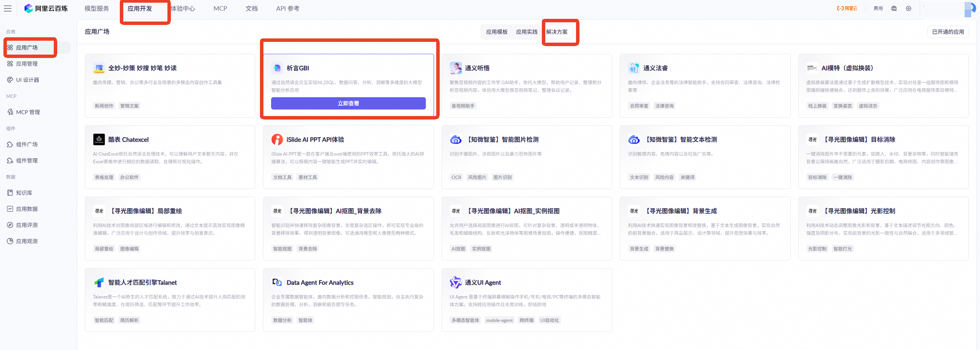Viewport: 980px width, 350px height.
Task: Select the 应用开发 top tab
Action: tap(140, 8)
